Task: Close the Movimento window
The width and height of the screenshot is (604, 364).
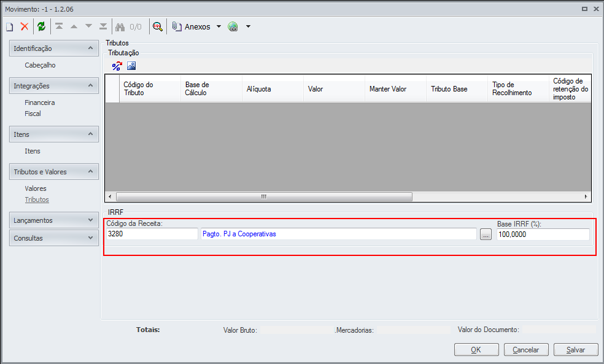Action: (x=596, y=9)
